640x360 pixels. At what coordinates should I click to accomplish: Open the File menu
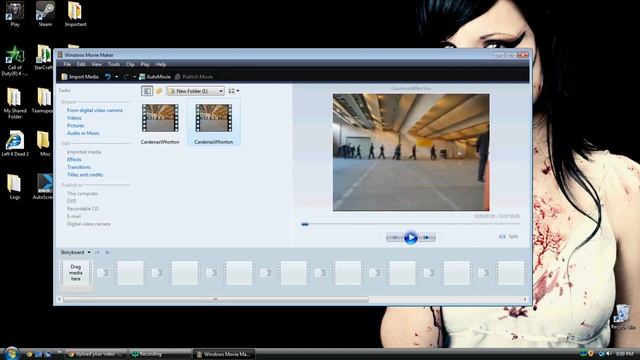point(67,64)
